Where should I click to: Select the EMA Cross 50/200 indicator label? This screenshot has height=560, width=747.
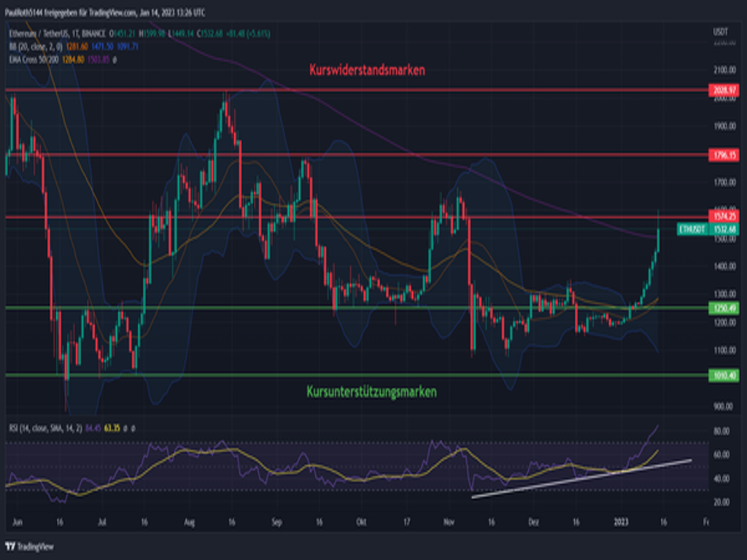[x=34, y=58]
